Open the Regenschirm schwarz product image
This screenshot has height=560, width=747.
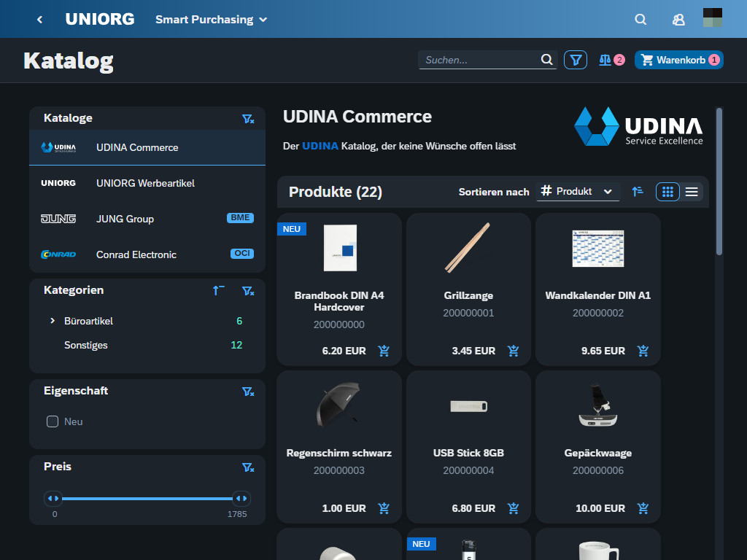(338, 404)
